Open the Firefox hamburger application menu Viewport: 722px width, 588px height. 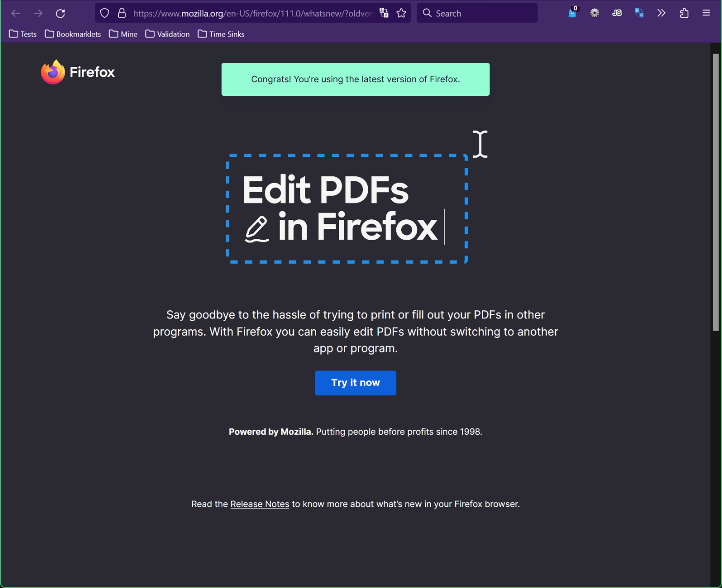(706, 13)
